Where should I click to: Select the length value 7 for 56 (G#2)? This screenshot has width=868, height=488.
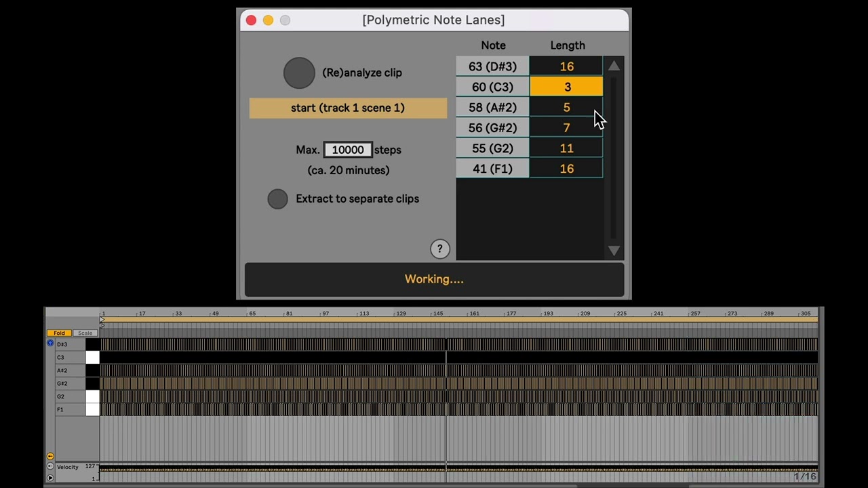click(x=566, y=127)
